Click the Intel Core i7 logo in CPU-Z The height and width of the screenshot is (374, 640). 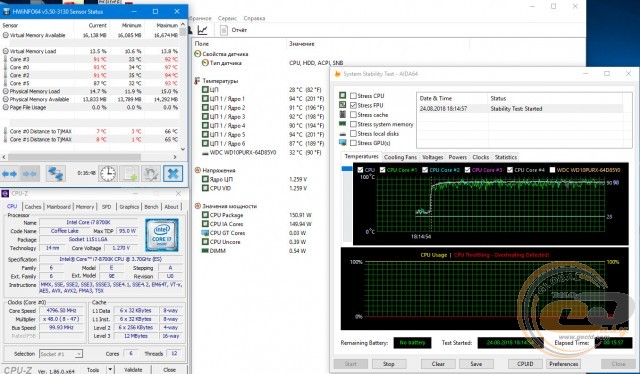point(162,235)
